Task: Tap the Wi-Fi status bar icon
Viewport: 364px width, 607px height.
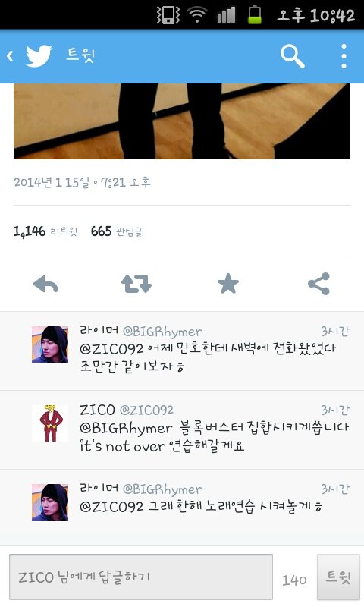Action: (x=197, y=15)
